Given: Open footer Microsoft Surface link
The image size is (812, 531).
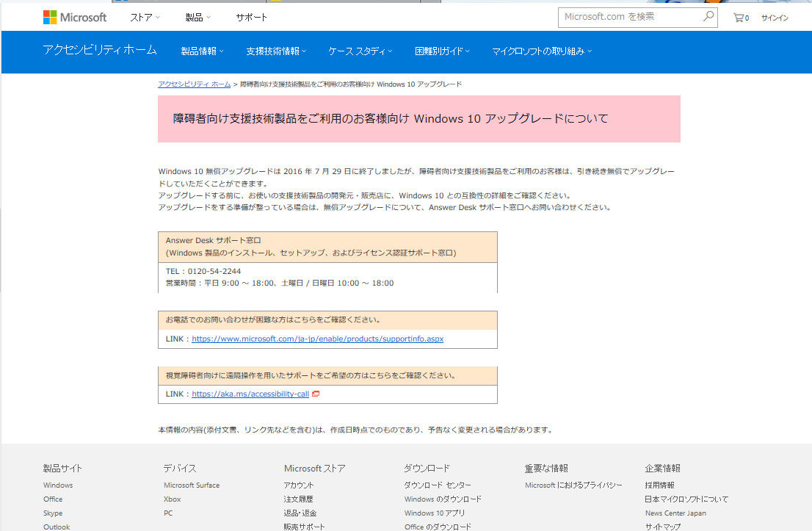Looking at the screenshot, I should (192, 485).
